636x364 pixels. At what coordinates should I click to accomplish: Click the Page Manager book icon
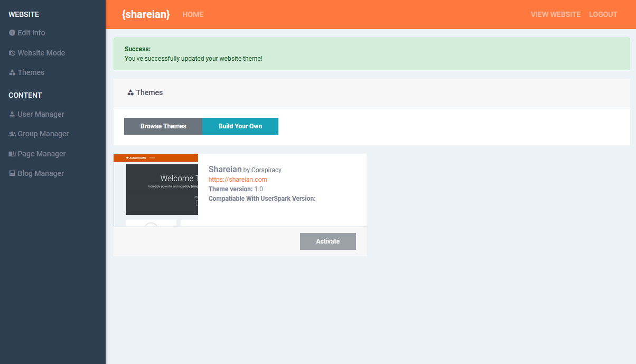[12, 154]
